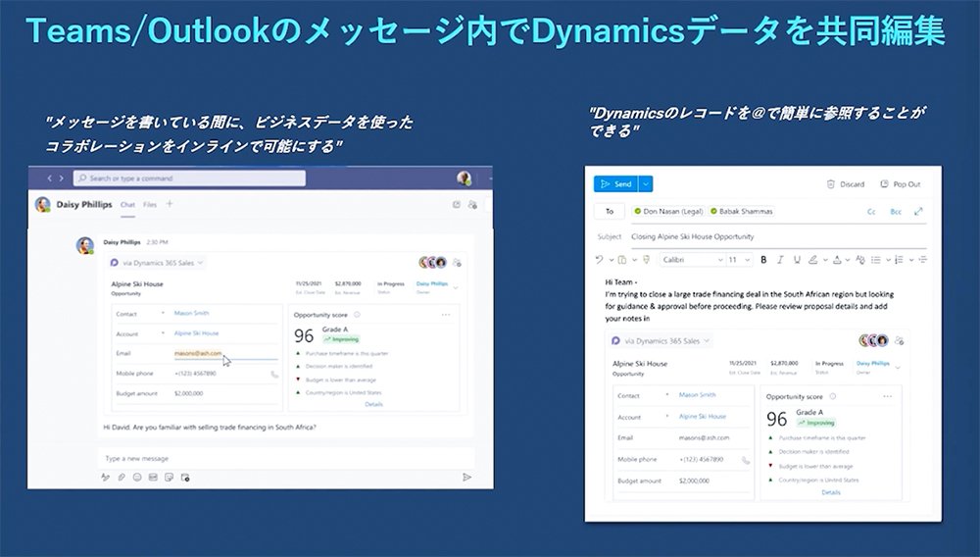Toggle numbered list in Outlook
The height and width of the screenshot is (557, 980).
(x=899, y=260)
